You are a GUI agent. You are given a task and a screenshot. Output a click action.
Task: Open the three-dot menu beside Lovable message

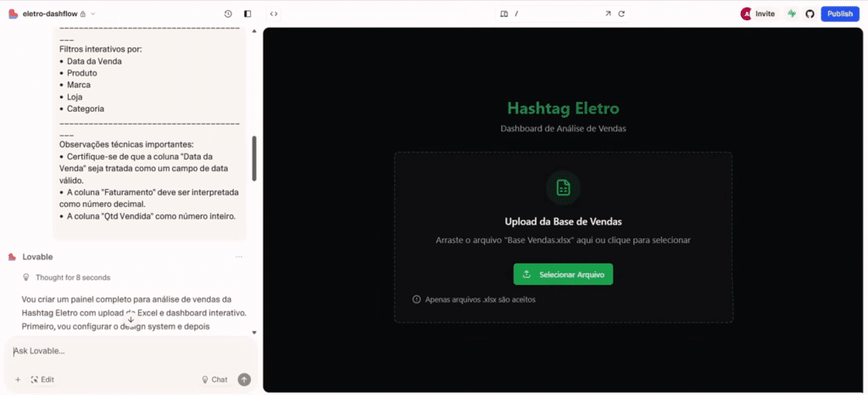(238, 257)
